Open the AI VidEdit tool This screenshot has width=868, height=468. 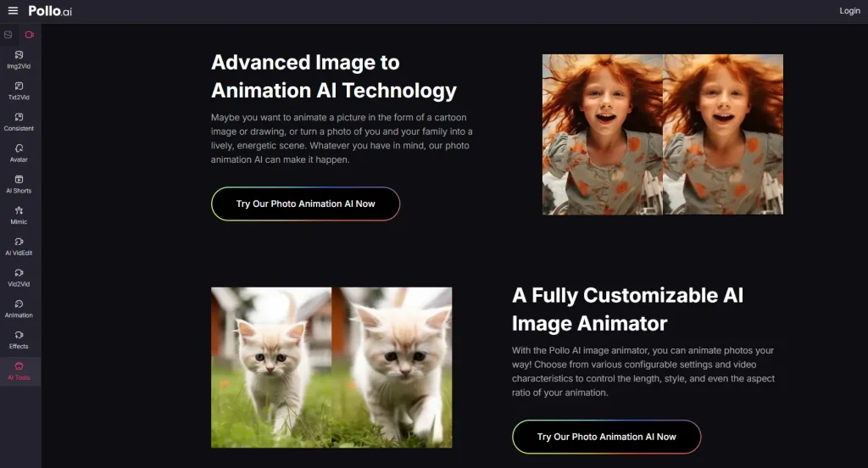click(x=19, y=246)
